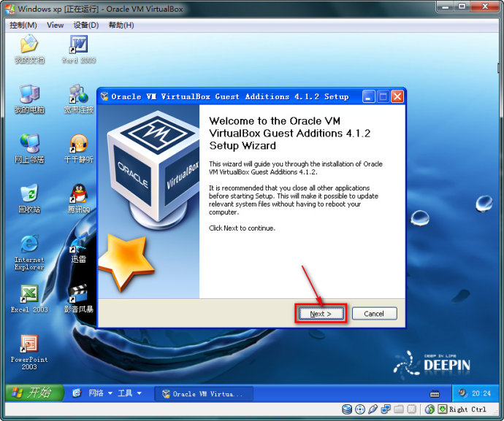The width and height of the screenshot is (504, 421).
Task: Click the IE quick launch icon in taskbar
Action: 77,393
